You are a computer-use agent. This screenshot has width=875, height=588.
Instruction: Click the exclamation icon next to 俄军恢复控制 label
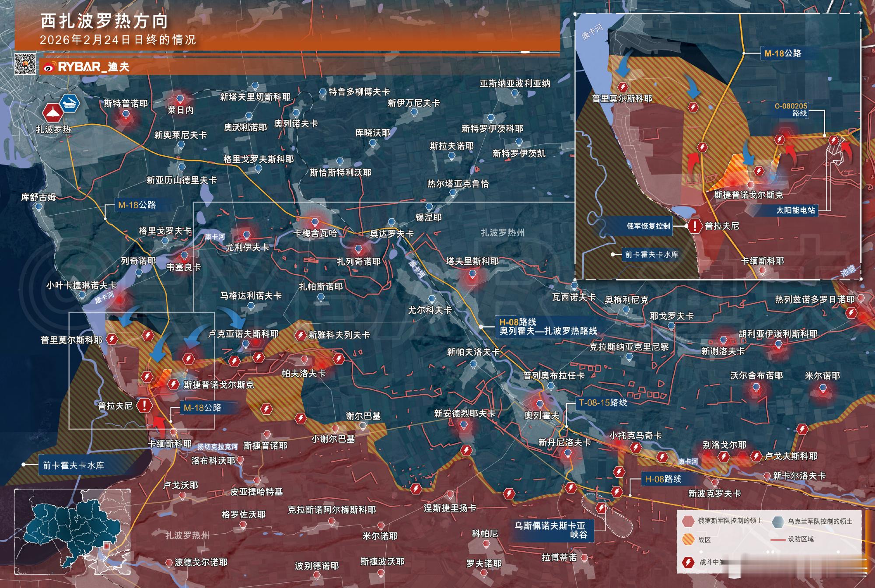[x=694, y=226]
